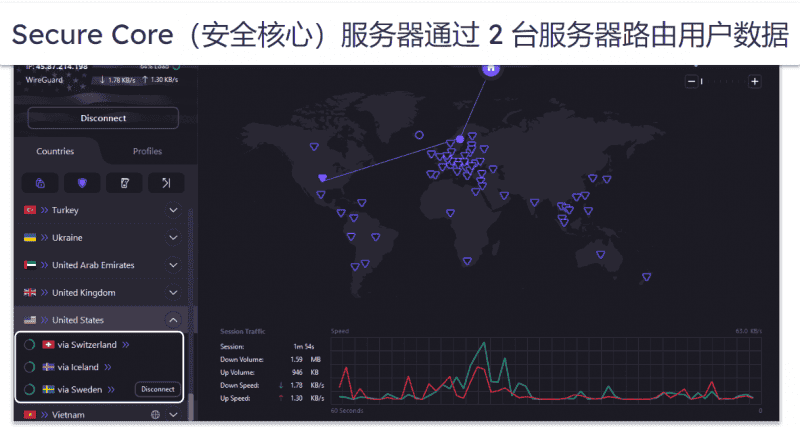800x427 pixels.
Task: Click the connected United States map marker
Action: [322, 178]
